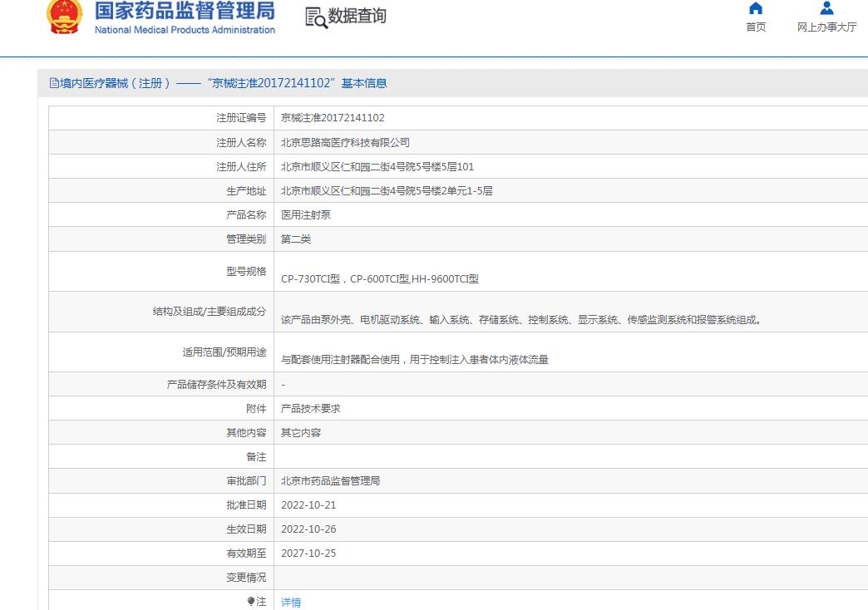Click the 备注 label cell
This screenshot has width=868, height=610.
point(161,457)
